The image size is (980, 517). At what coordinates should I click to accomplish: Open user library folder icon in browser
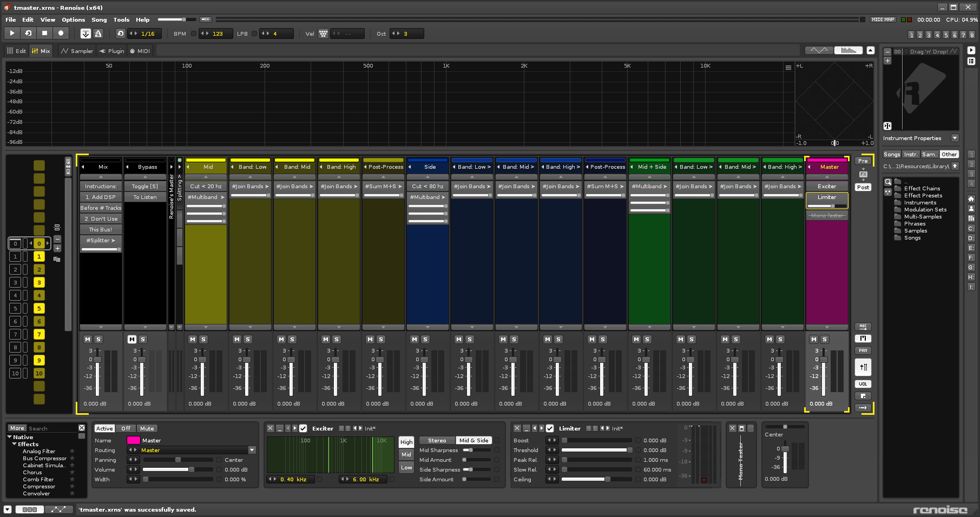pos(971,209)
